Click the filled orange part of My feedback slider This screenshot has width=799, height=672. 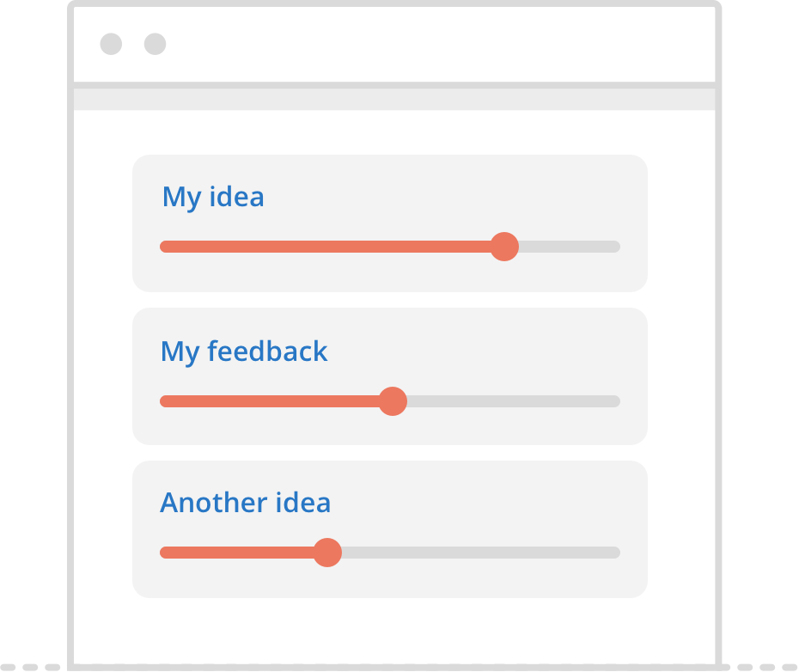[x=269, y=401]
